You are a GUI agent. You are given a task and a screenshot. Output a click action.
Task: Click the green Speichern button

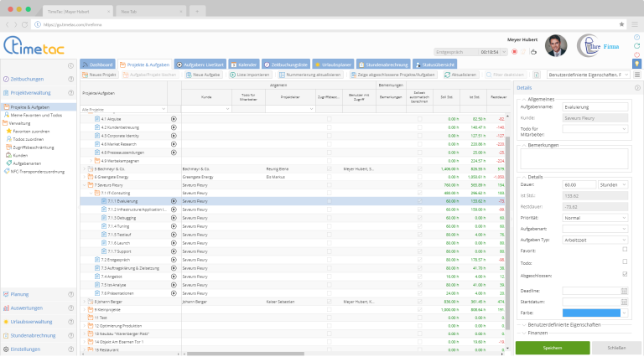click(552, 347)
